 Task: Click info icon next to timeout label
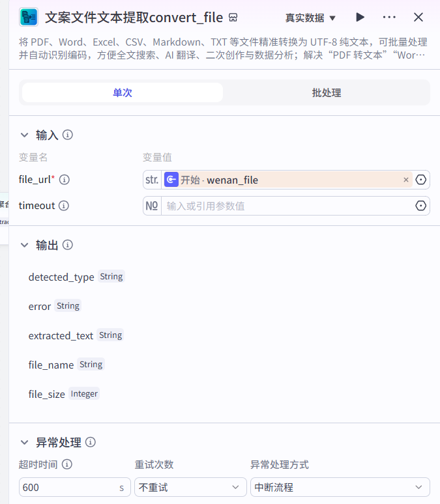pos(64,206)
